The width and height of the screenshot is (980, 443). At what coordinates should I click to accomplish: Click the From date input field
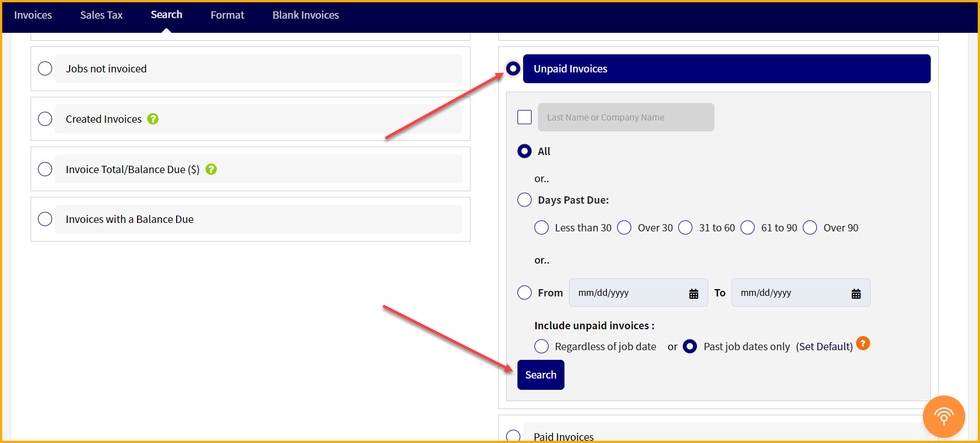(x=639, y=293)
